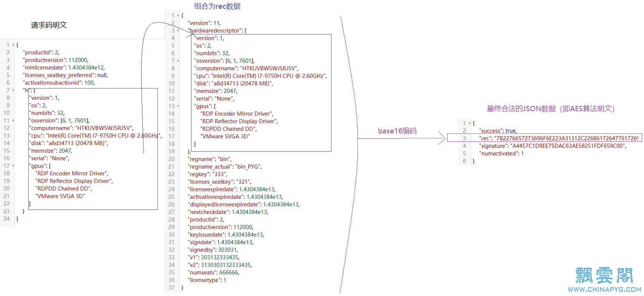This screenshot has width=644, height=296.
Task: Select "activationexpiredate" line
Action: [x=236, y=197]
